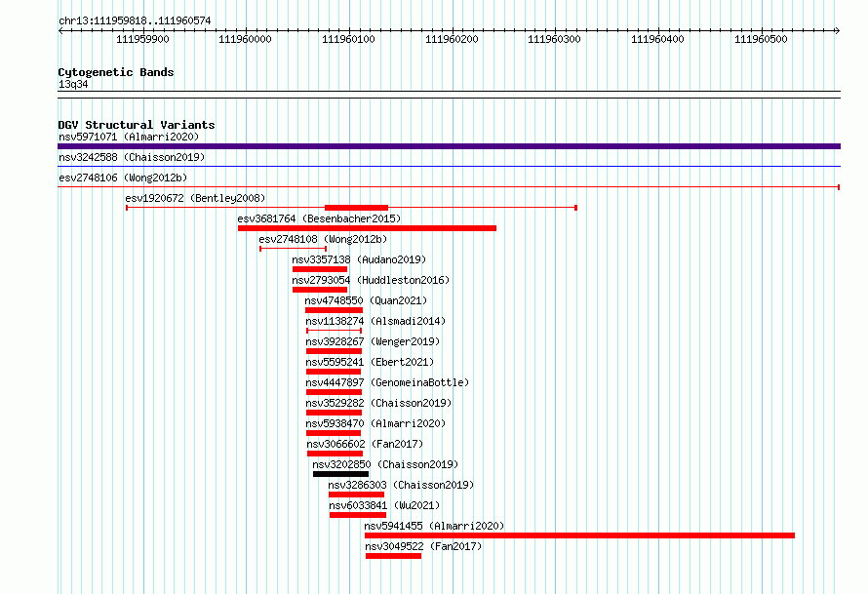Click the nsv3066602 (Fan2017) label

click(365, 444)
